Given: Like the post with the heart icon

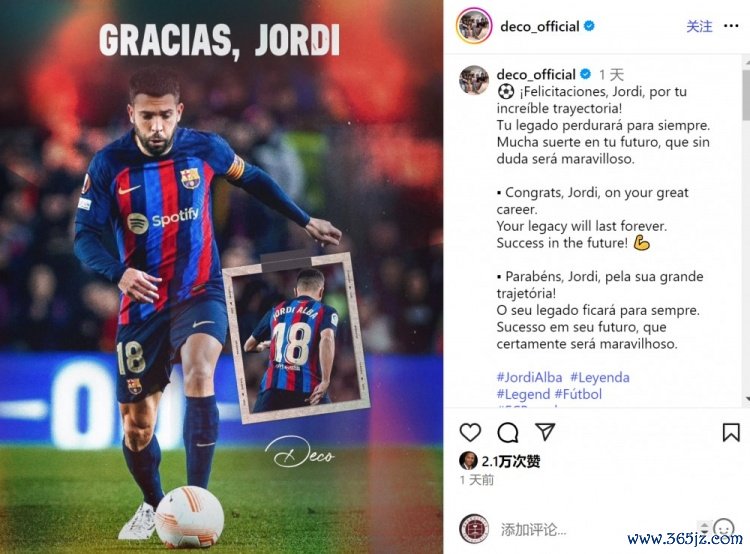Looking at the screenshot, I should 470,432.
